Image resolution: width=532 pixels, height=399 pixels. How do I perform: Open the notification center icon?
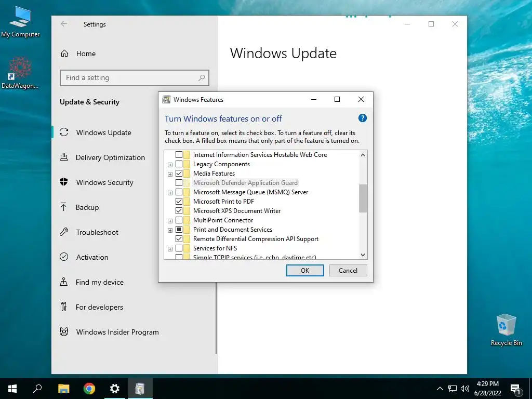pyautogui.click(x=516, y=389)
